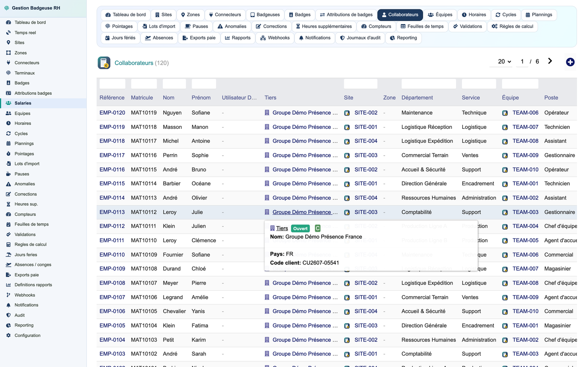The width and height of the screenshot is (588, 367).
Task: Click Horaires clock icon in sidebar
Action: pos(8,123)
